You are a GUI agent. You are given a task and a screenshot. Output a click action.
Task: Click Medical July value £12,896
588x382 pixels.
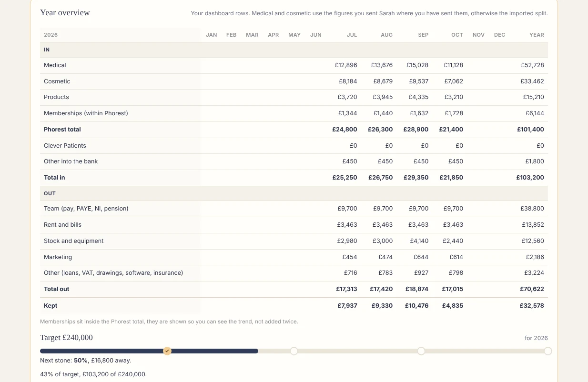pyautogui.click(x=346, y=65)
